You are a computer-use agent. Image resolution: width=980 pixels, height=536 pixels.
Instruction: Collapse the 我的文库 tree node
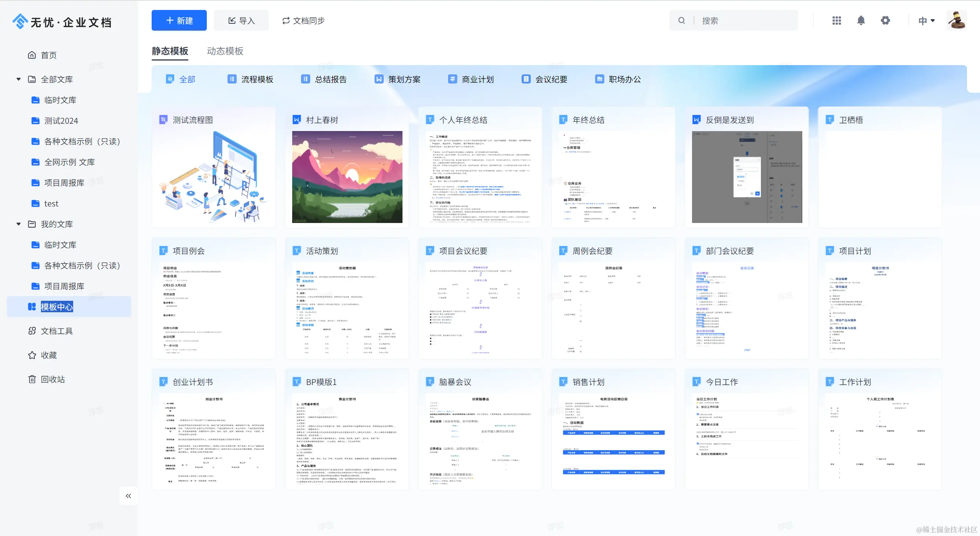click(x=18, y=224)
